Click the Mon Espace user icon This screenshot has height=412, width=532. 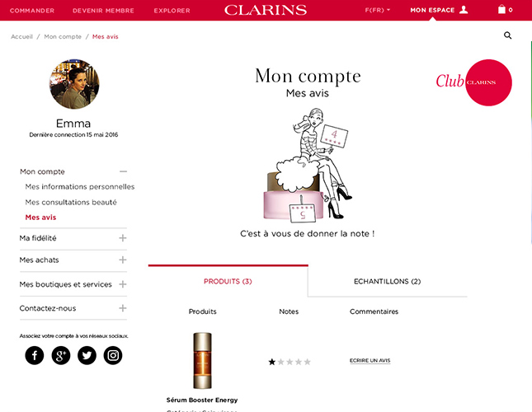pyautogui.click(x=464, y=10)
